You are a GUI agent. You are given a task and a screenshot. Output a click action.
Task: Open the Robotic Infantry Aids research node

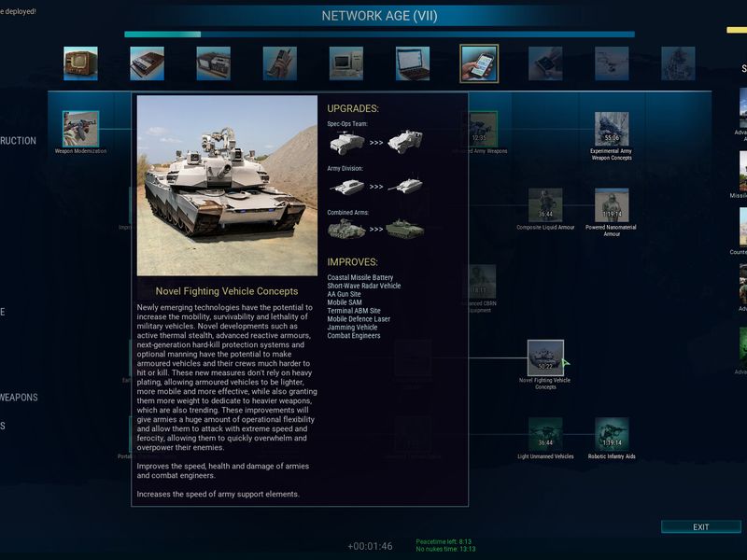coord(612,434)
